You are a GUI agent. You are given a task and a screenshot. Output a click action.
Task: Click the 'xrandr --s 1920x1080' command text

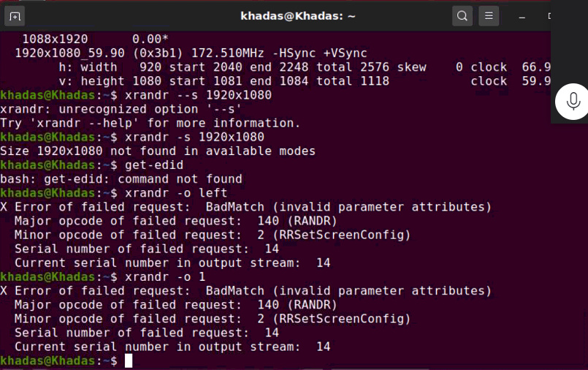click(x=198, y=95)
